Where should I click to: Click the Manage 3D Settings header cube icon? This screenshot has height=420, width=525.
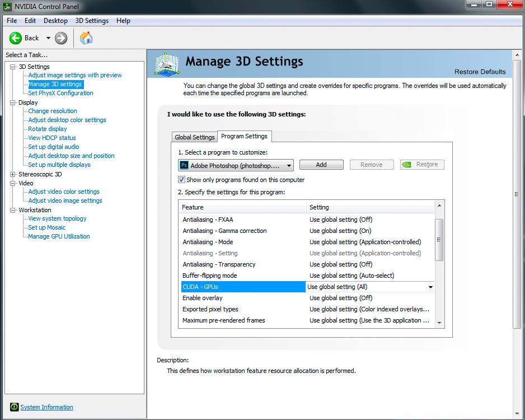pyautogui.click(x=167, y=64)
